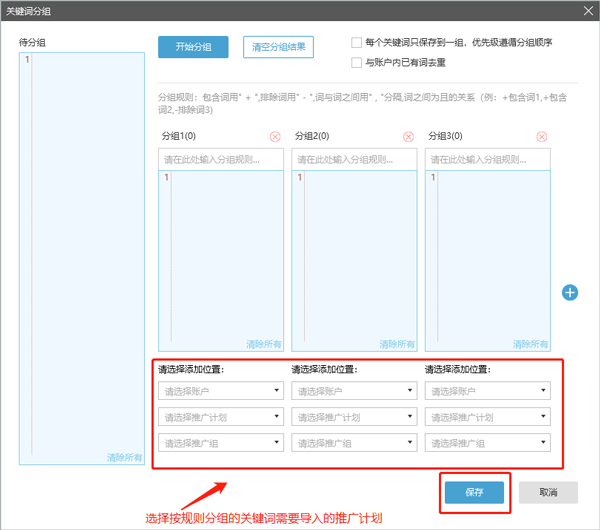The width and height of the screenshot is (600, 530).
Task: Click the 开始分组 button
Action: (x=193, y=47)
